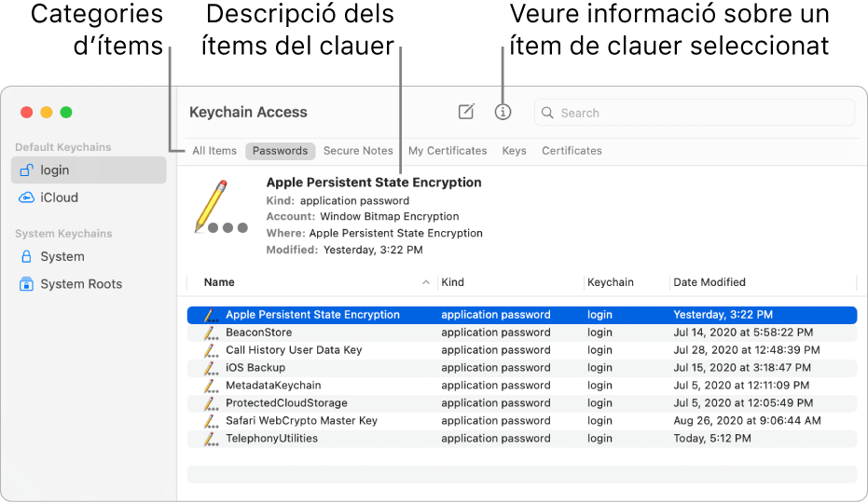Click pencil icon beside ProtectedCloudStorage

211,403
